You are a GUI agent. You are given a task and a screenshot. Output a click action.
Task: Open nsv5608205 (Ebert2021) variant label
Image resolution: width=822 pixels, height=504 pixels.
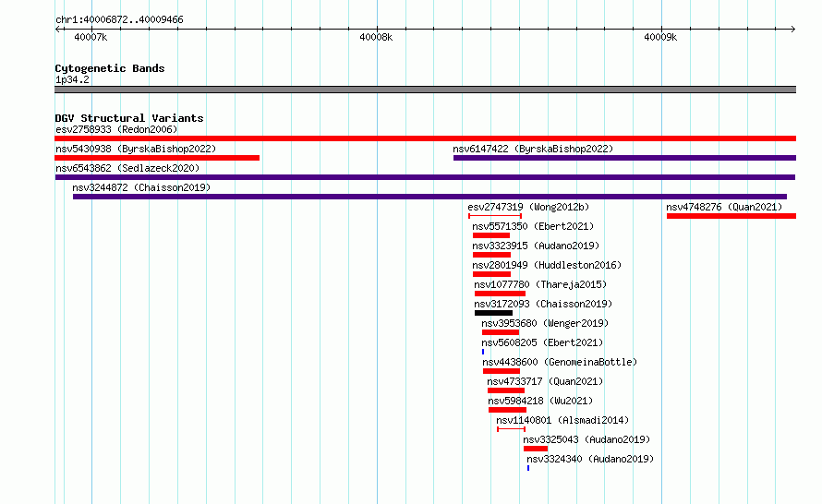coord(542,342)
